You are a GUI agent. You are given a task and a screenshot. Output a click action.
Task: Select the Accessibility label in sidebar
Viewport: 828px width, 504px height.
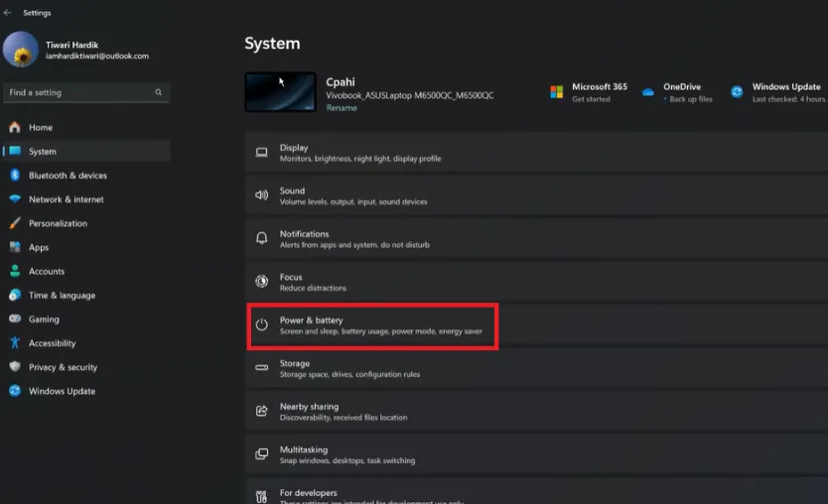click(53, 343)
